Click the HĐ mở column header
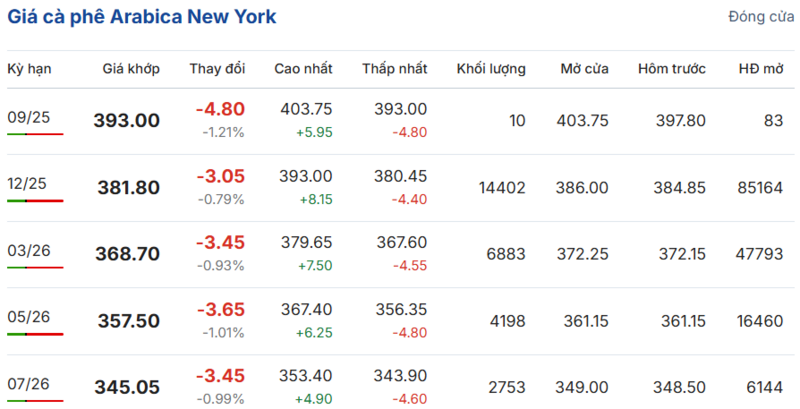Viewport: 800px width, 409px height. pos(760,69)
